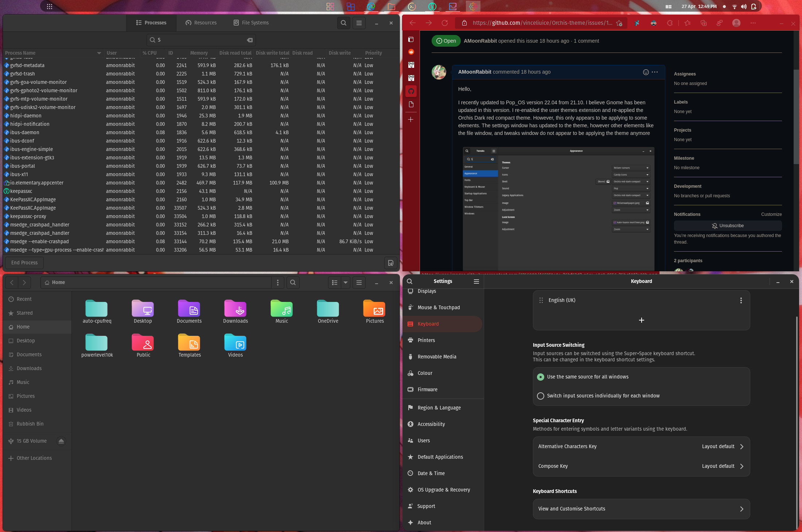Open the Downloads folder icon
802x532 pixels.
(x=235, y=309)
